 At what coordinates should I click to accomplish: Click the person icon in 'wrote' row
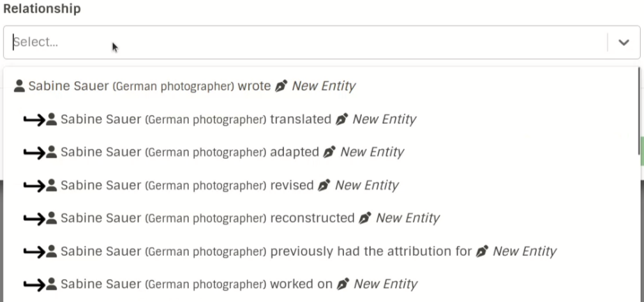coord(19,86)
